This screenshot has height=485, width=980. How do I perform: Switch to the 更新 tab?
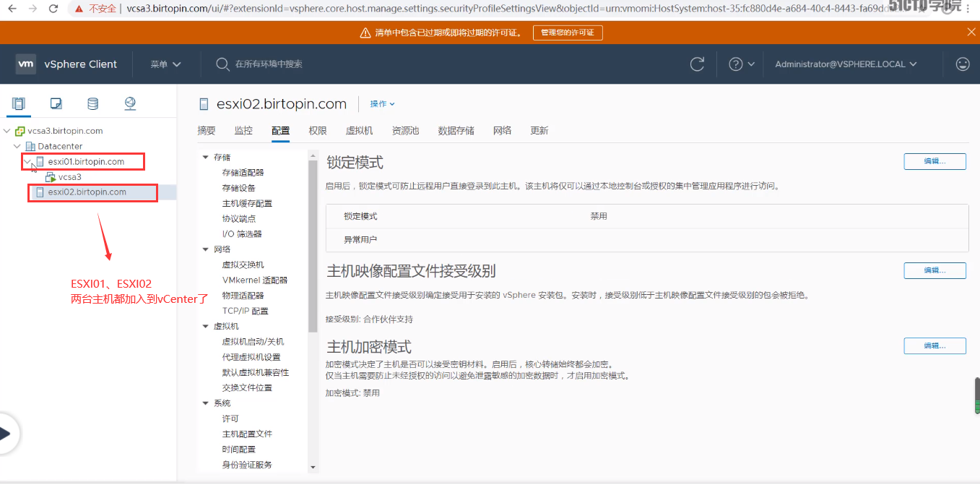tap(539, 131)
